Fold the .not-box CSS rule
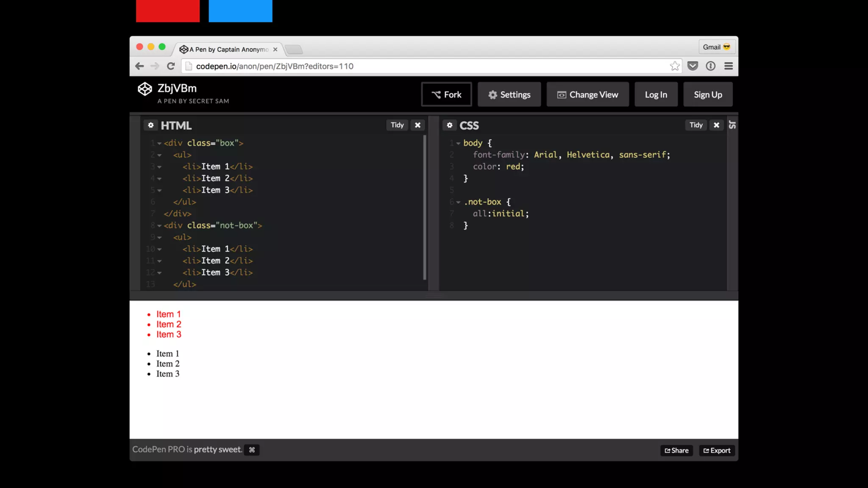 pyautogui.click(x=458, y=202)
